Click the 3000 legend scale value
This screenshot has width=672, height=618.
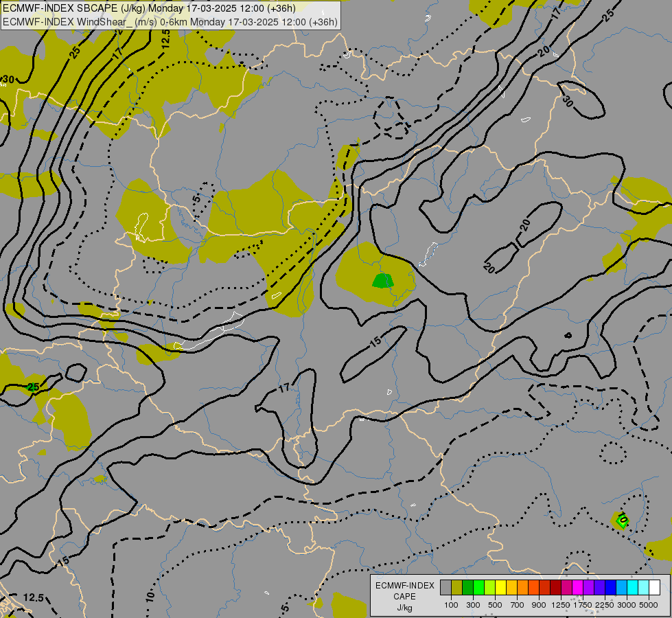coord(627,605)
